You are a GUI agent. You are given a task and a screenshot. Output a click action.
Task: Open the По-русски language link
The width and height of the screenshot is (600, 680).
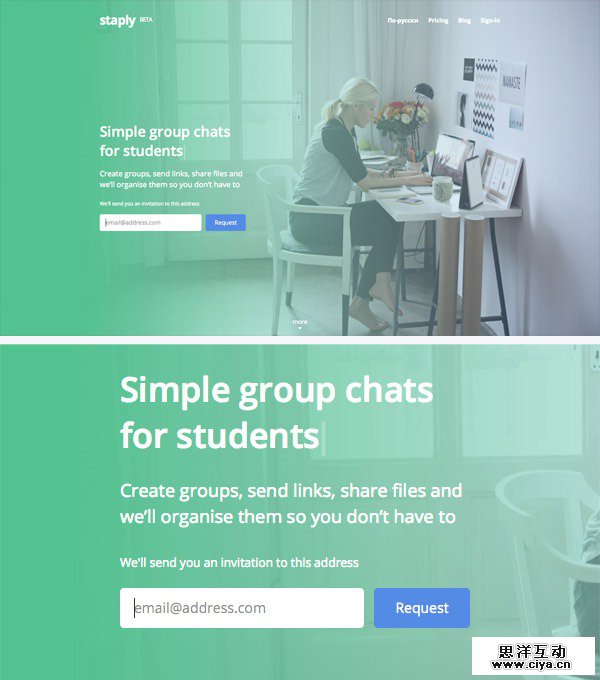pos(403,20)
